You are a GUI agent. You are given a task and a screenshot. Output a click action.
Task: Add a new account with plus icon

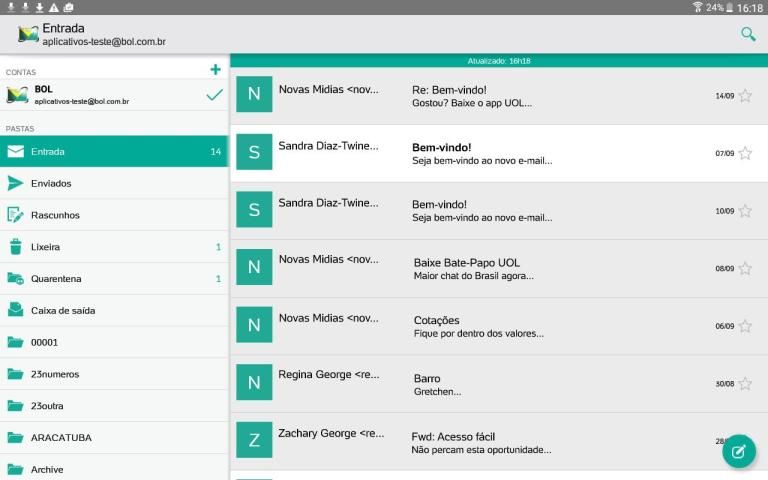click(215, 70)
